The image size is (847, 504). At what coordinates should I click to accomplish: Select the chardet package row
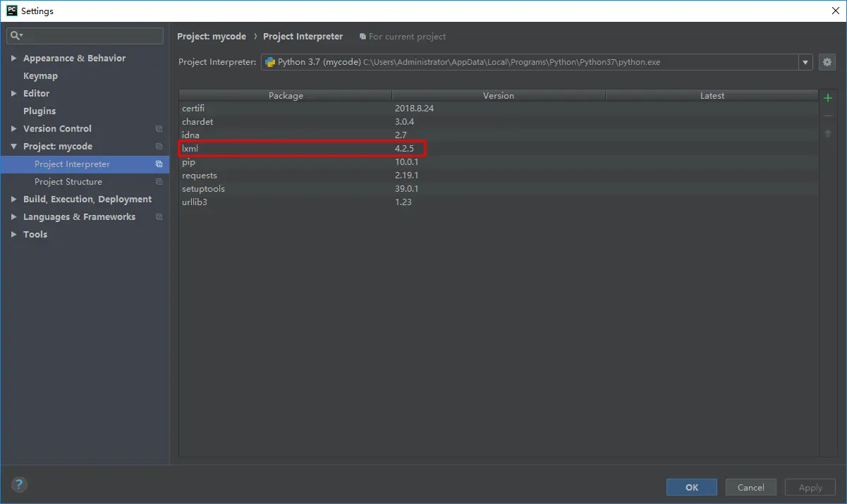[x=499, y=122]
